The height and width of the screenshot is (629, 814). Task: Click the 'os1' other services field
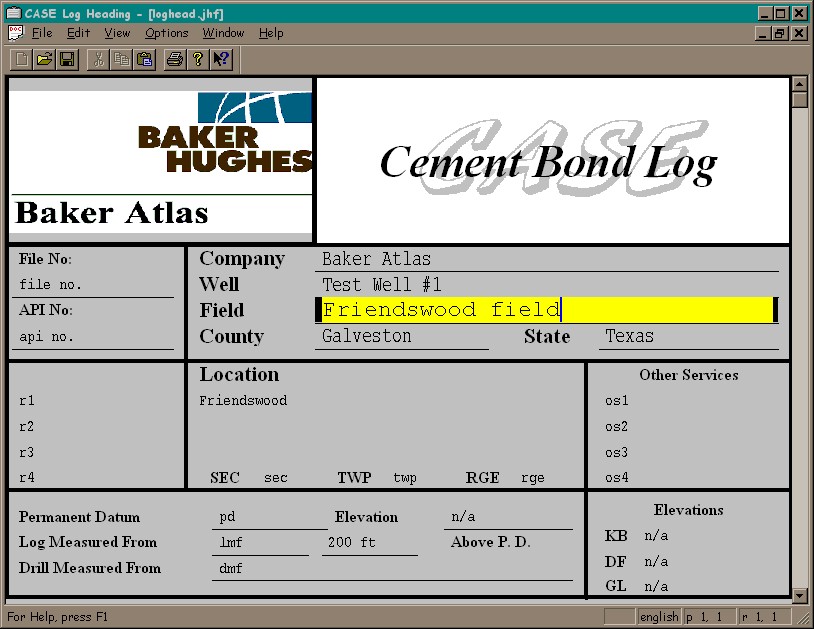[616, 400]
